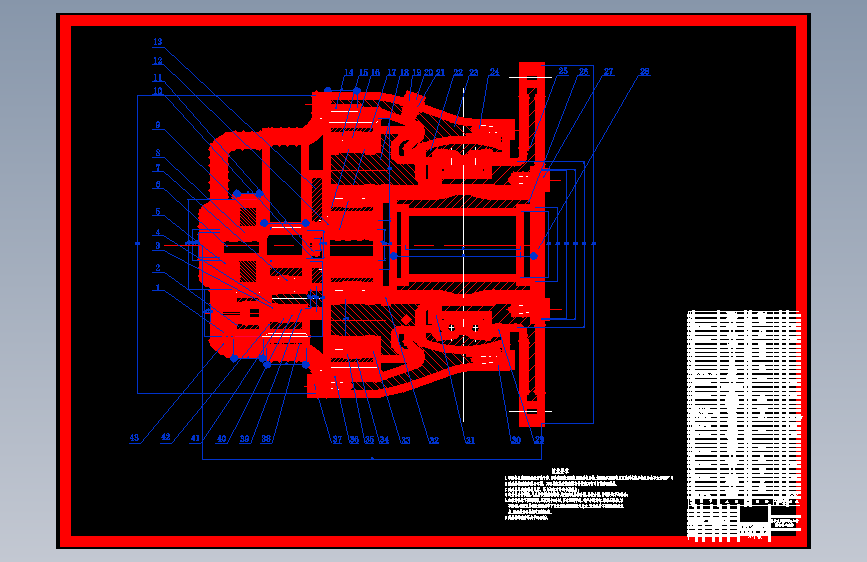Image resolution: width=867 pixels, height=562 pixels.
Task: Click callout number 38
Action: (x=266, y=439)
